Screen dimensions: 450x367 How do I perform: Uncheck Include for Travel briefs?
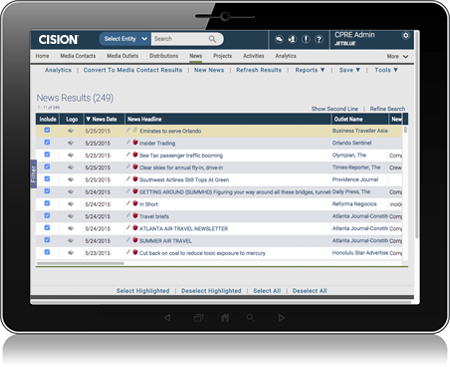47,215
